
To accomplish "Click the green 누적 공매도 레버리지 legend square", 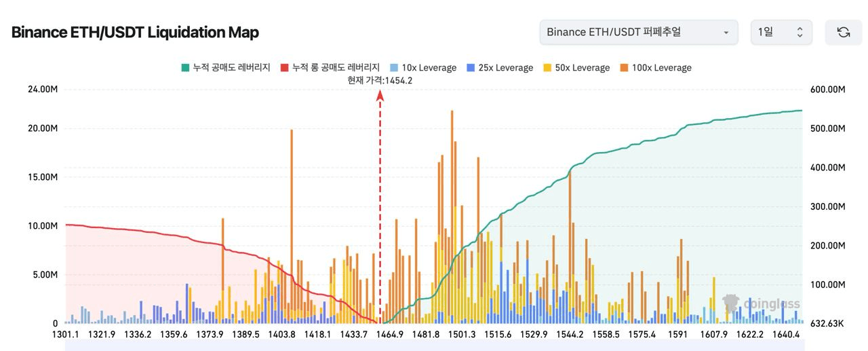I will pos(185,68).
